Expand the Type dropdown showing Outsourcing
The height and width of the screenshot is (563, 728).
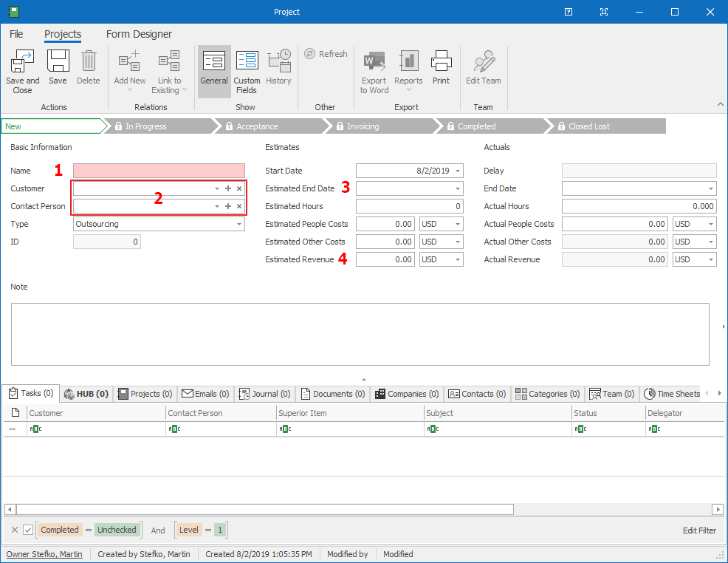click(x=238, y=224)
